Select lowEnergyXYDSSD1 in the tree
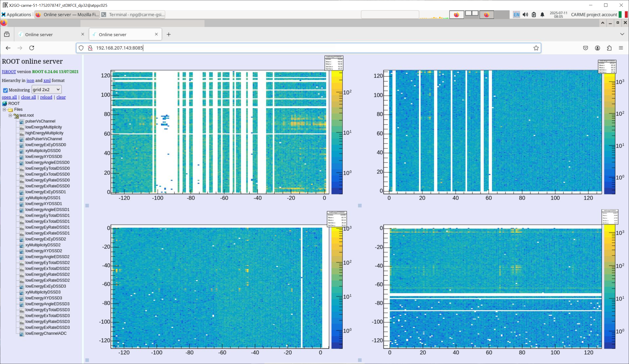Screen dimensions: 629x364 click(43, 204)
